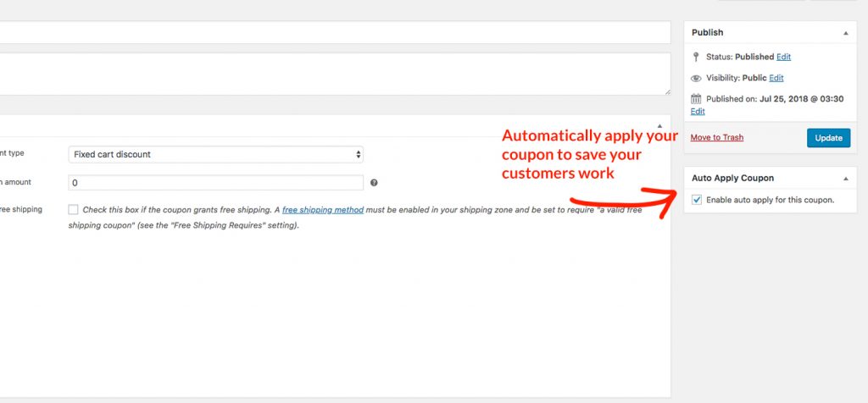The image size is (868, 403).
Task: Tick the free shipping checkbox
Action: coord(74,209)
